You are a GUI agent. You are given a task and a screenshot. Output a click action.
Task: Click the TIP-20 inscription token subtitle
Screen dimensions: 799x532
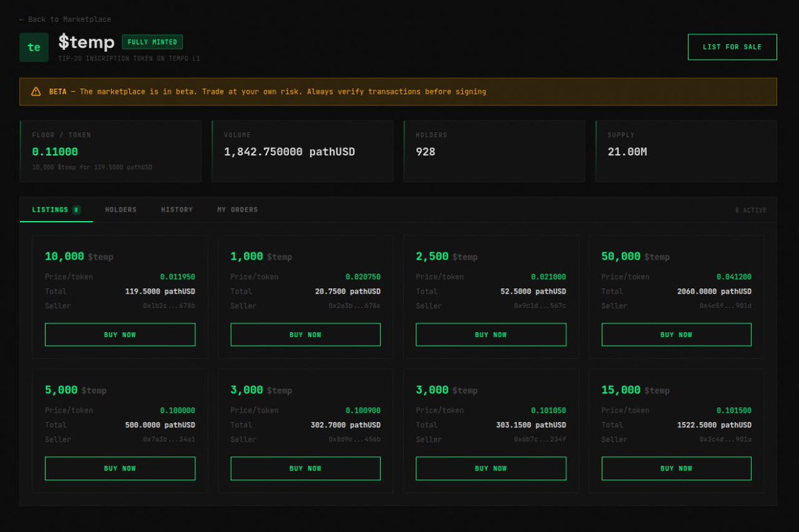click(x=129, y=59)
